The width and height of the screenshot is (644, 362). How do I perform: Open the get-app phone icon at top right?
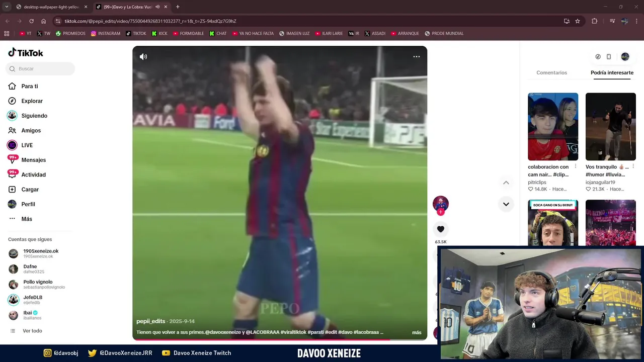click(609, 57)
